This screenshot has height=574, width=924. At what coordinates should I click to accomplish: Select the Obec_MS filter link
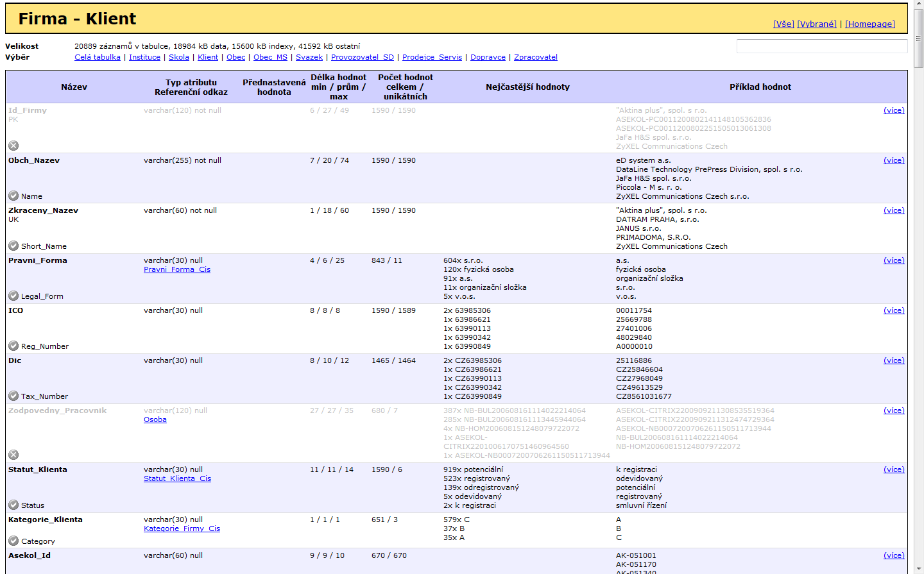pos(270,57)
